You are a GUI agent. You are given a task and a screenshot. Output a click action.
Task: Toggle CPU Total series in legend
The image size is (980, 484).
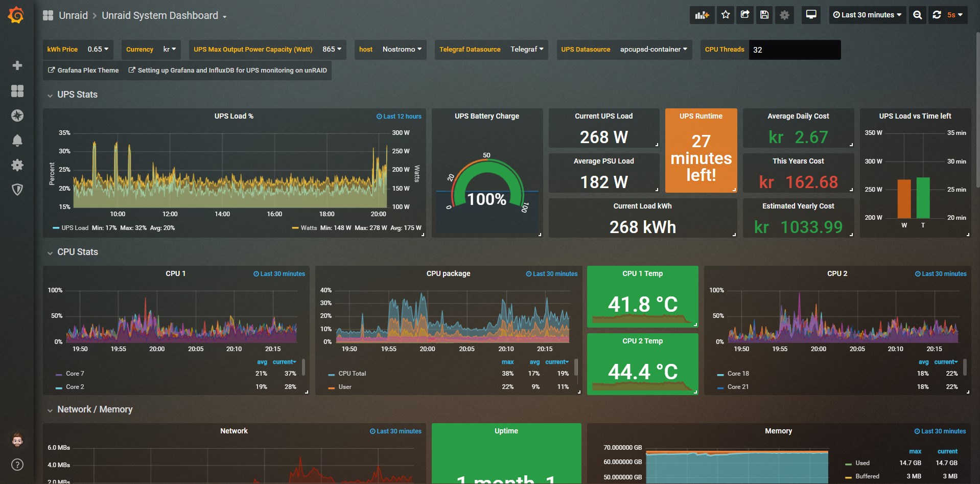pos(352,374)
